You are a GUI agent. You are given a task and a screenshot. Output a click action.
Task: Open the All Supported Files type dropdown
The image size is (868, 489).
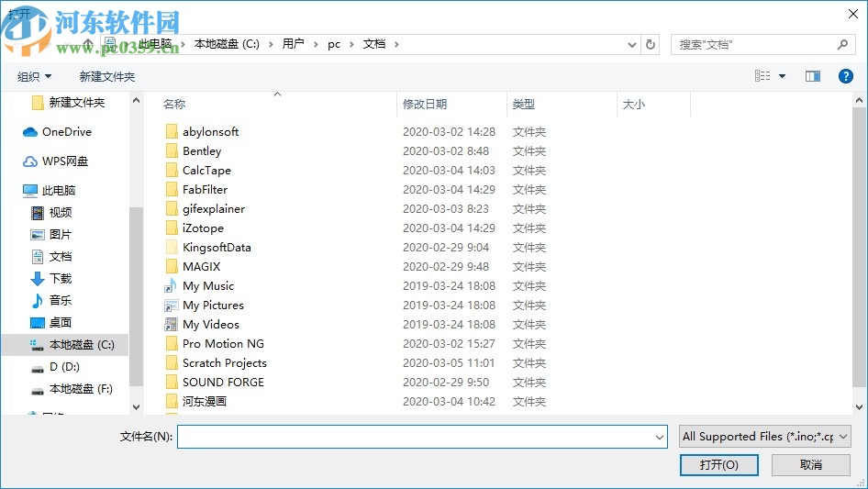pos(843,437)
